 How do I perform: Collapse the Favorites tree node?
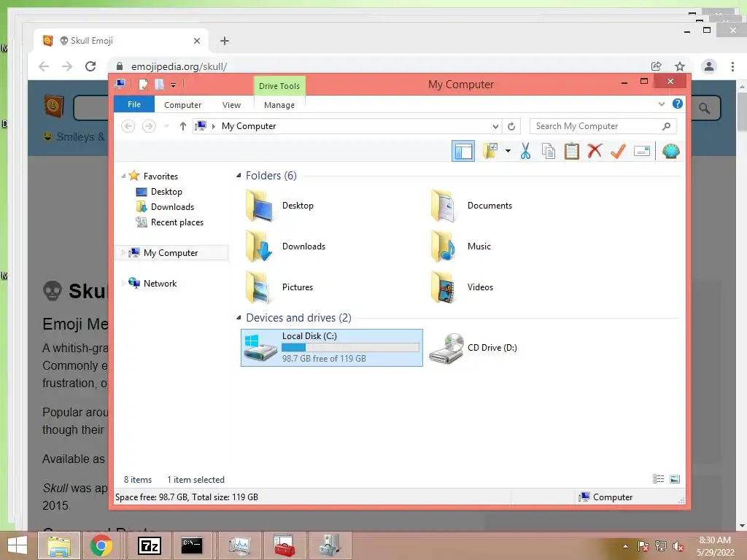pyautogui.click(x=123, y=176)
